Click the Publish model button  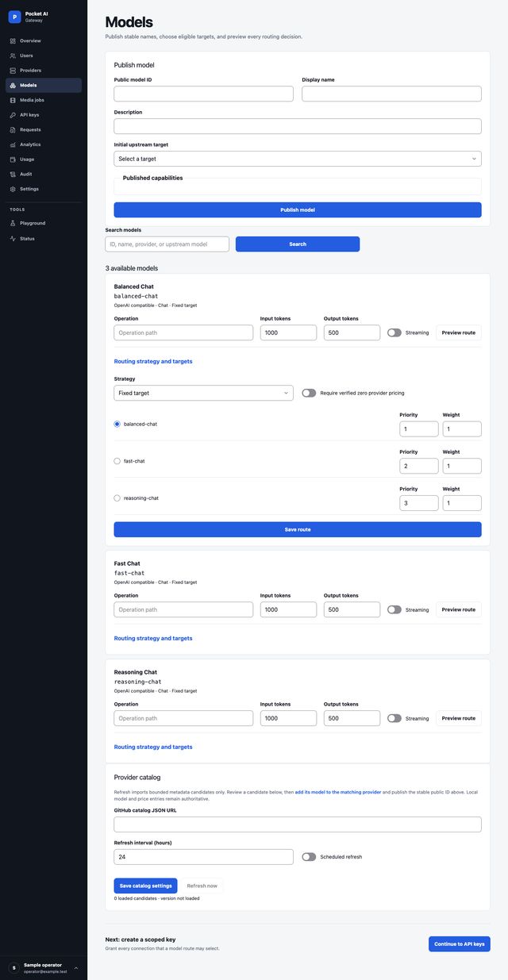pyautogui.click(x=298, y=209)
